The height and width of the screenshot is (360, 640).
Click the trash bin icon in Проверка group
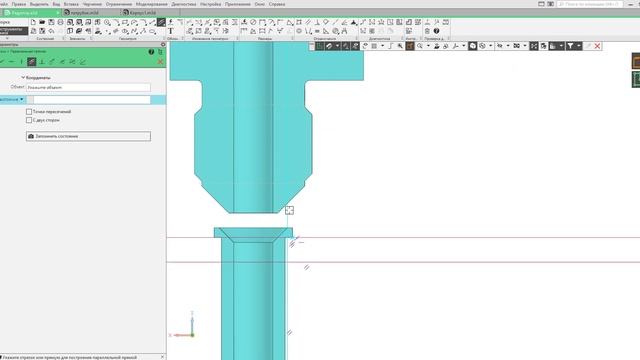[x=427, y=31]
